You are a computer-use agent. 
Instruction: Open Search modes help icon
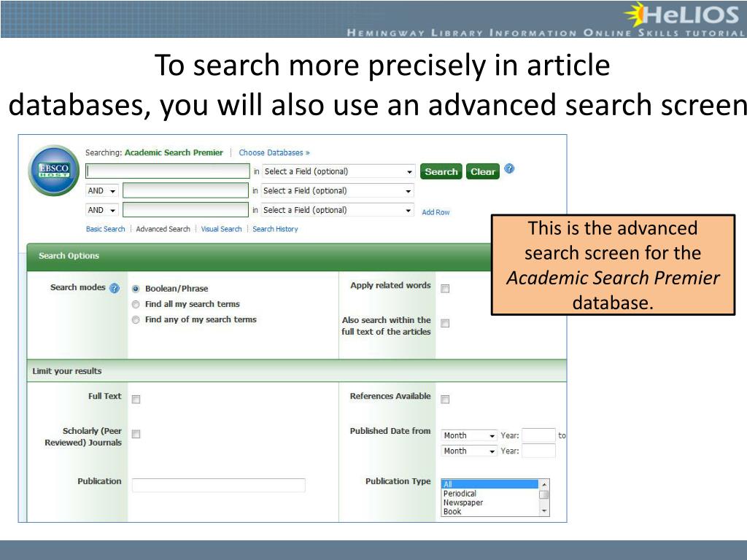coord(115,288)
